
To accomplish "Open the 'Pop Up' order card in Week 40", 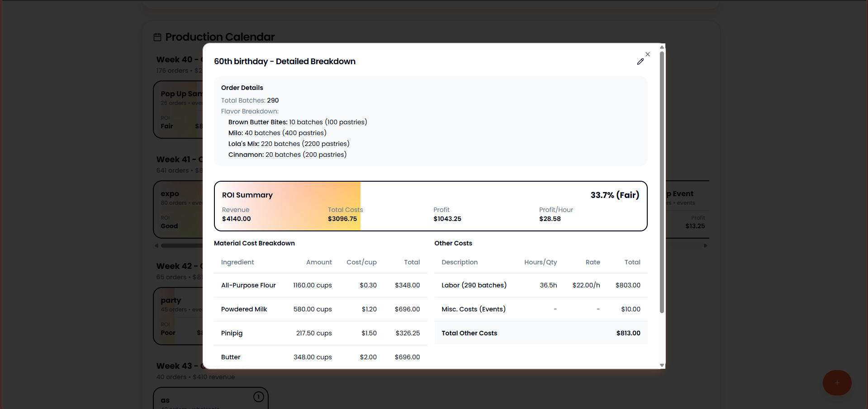I will (178, 109).
